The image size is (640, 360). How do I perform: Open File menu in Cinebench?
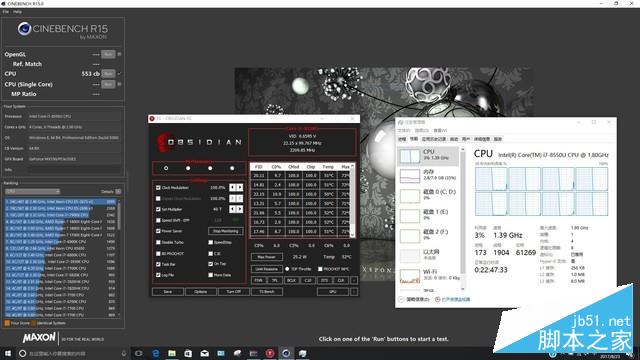[6, 12]
